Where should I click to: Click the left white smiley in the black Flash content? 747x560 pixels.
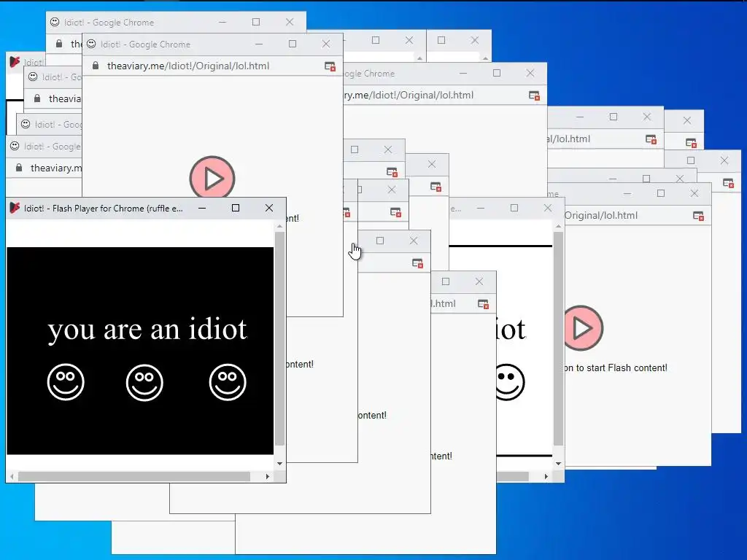pyautogui.click(x=66, y=382)
